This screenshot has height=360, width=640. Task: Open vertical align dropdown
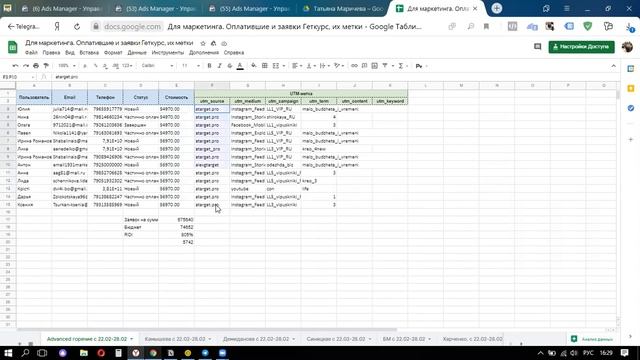[x=310, y=66]
